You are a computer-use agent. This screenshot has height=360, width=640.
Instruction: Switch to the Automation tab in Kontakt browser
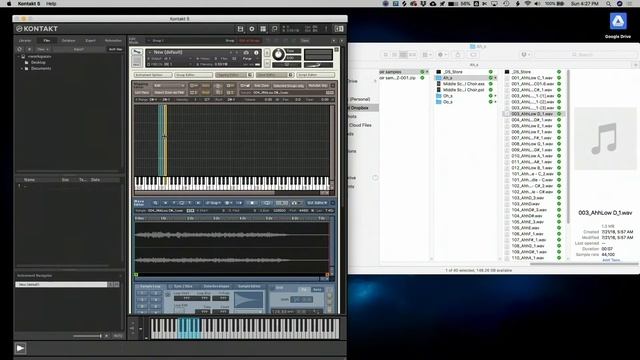[113, 41]
